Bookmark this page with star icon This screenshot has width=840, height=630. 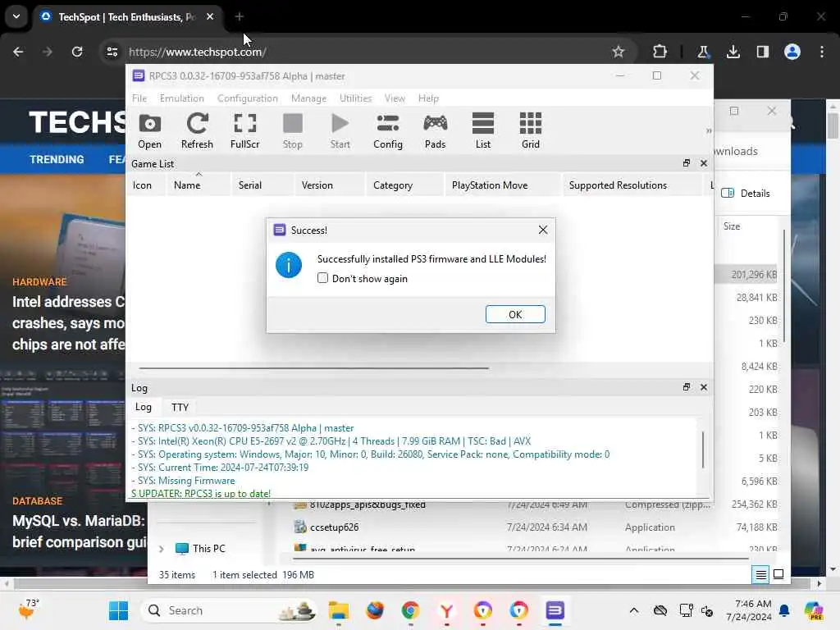coord(619,52)
